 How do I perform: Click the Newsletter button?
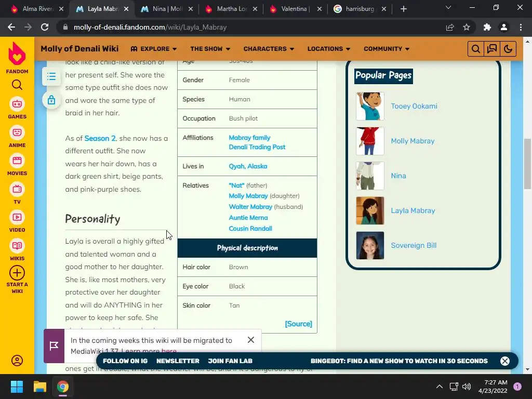(x=178, y=361)
